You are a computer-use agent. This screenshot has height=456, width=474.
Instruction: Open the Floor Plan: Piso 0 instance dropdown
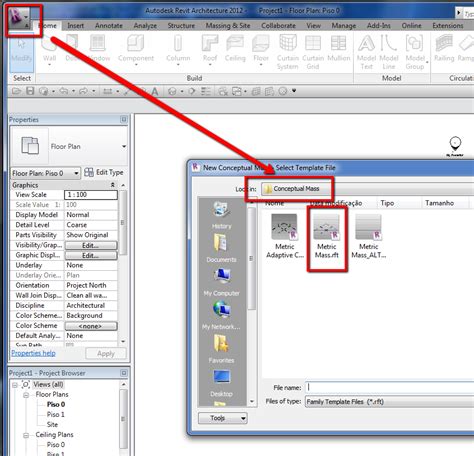tap(46, 173)
